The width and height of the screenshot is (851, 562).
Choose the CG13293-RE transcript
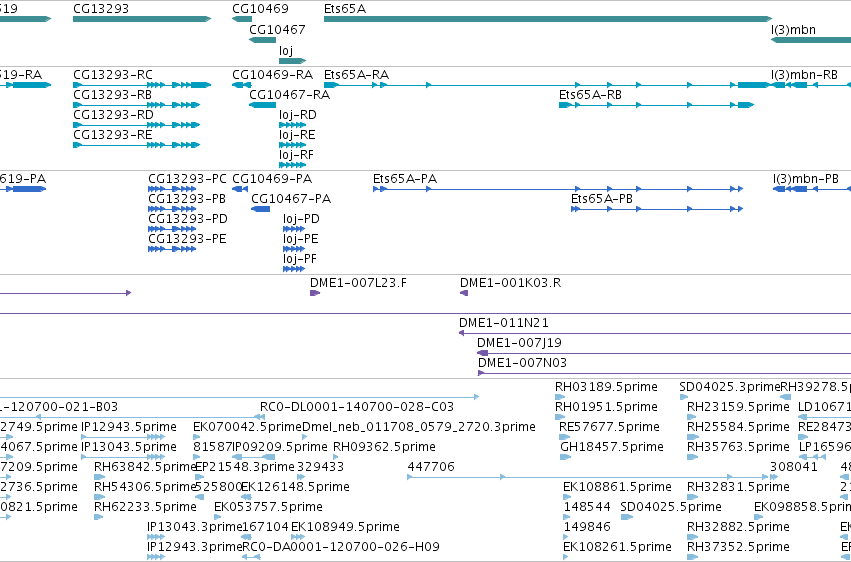113,135
